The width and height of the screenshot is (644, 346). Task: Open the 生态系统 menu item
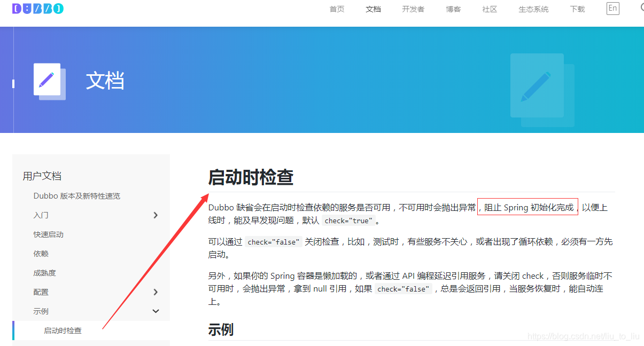533,9
